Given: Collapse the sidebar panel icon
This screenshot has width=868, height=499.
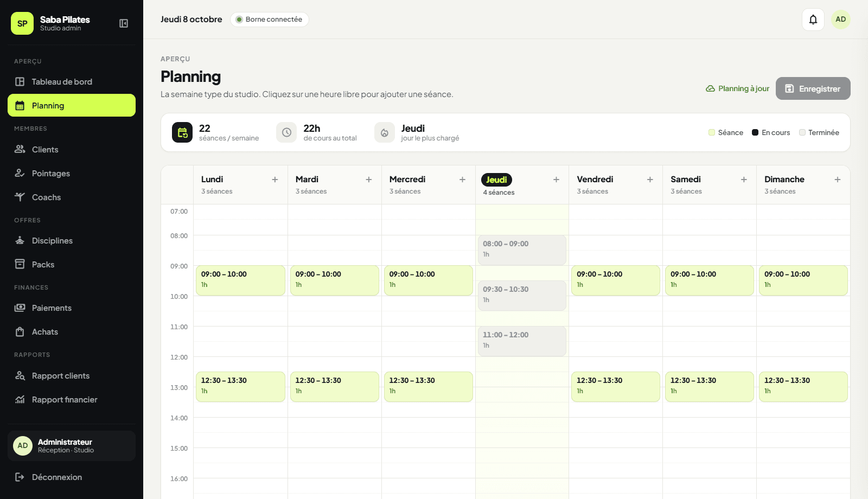Looking at the screenshot, I should pos(124,23).
